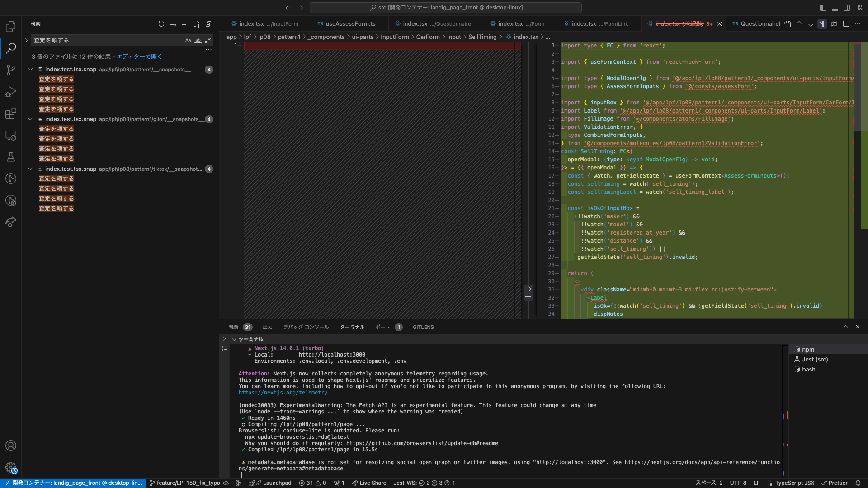Toggle Match Case in search box

(x=188, y=40)
